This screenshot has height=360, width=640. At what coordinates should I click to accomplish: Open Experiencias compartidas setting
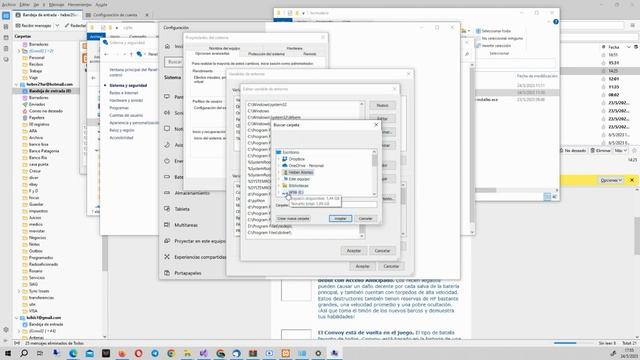[200, 257]
